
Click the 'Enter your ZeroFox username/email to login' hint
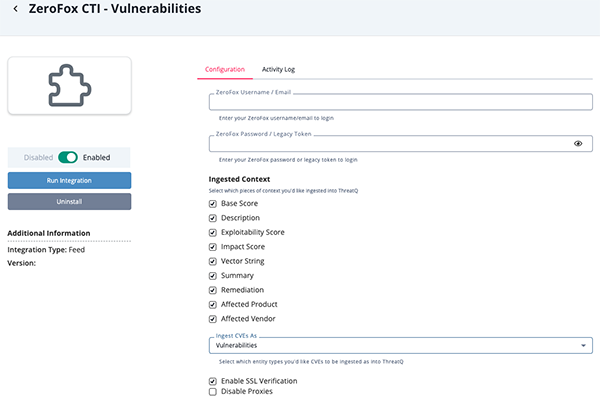click(276, 118)
